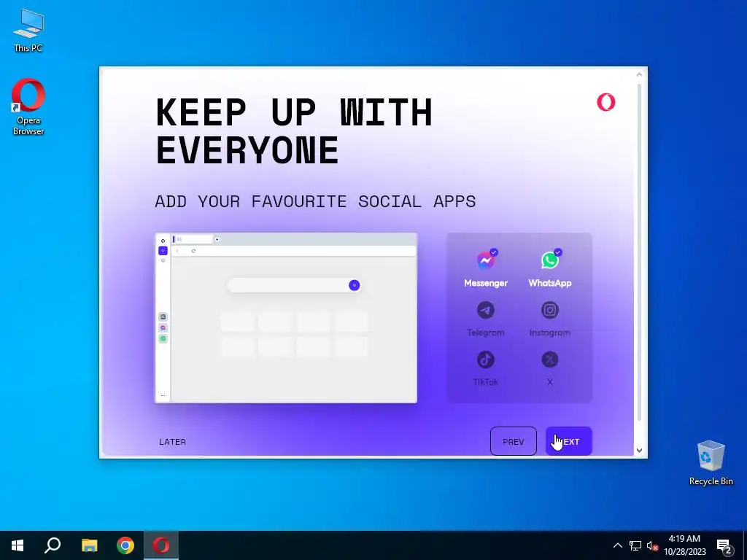Click the installer vertical scrollbar thumb
The height and width of the screenshot is (560, 747).
[x=639, y=252]
